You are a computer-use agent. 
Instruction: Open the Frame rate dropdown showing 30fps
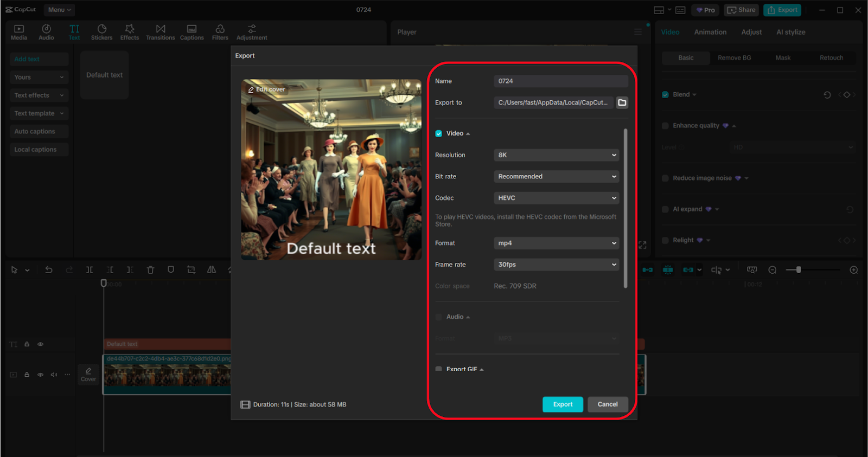(x=557, y=265)
